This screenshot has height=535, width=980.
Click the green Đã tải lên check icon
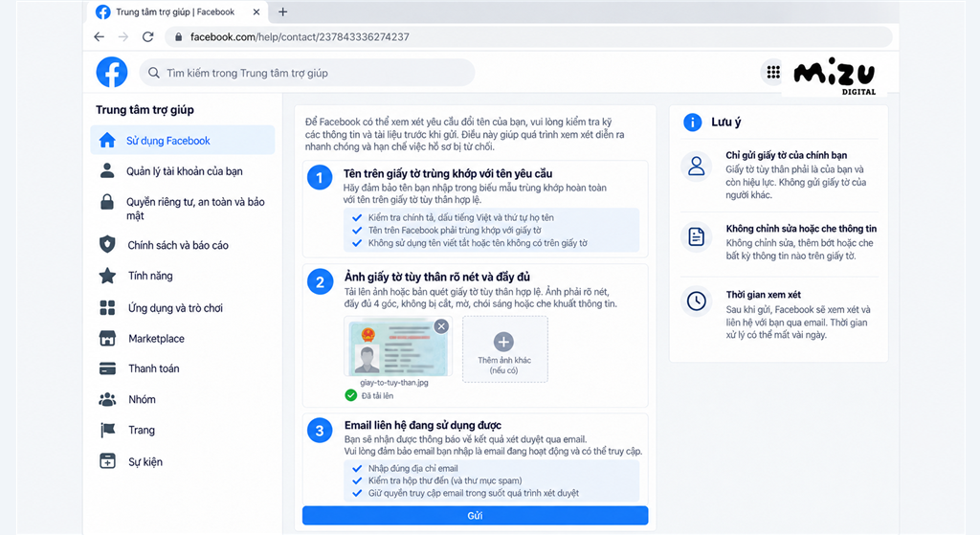[350, 395]
